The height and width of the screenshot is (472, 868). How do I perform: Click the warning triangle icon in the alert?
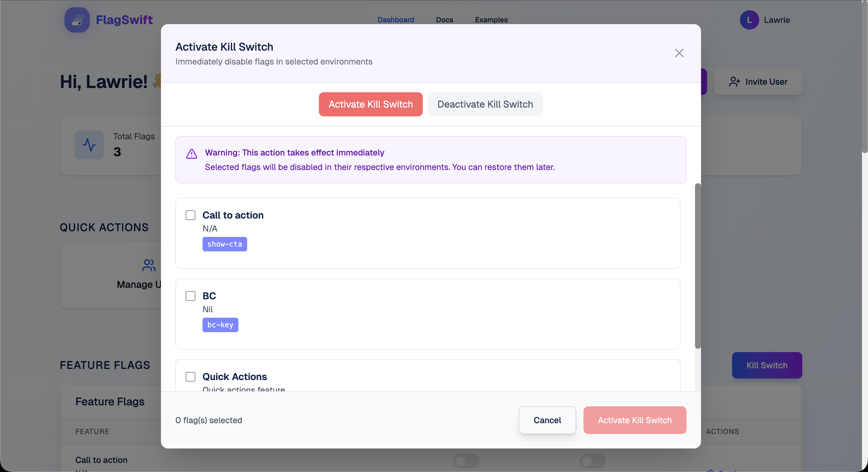pyautogui.click(x=191, y=154)
